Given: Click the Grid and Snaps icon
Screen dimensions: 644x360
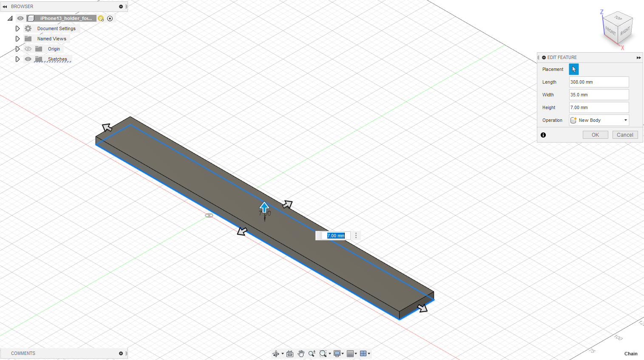Looking at the screenshot, I should (350, 354).
